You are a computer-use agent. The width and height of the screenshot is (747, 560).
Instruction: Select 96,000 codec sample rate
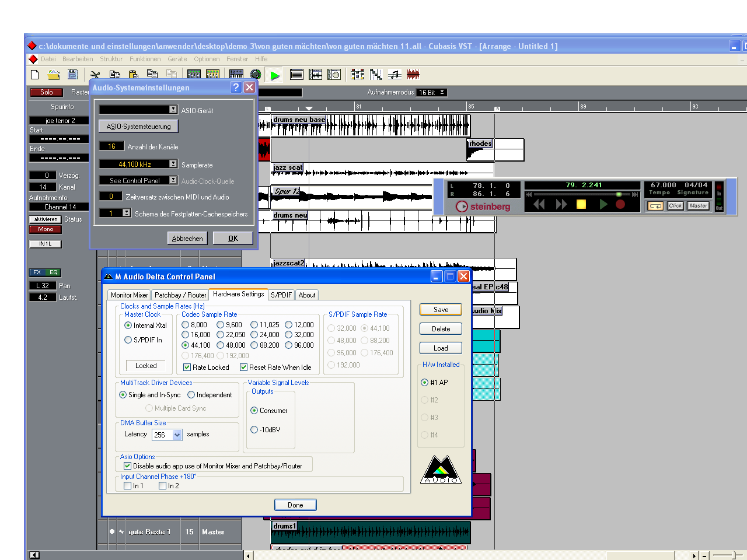(289, 345)
